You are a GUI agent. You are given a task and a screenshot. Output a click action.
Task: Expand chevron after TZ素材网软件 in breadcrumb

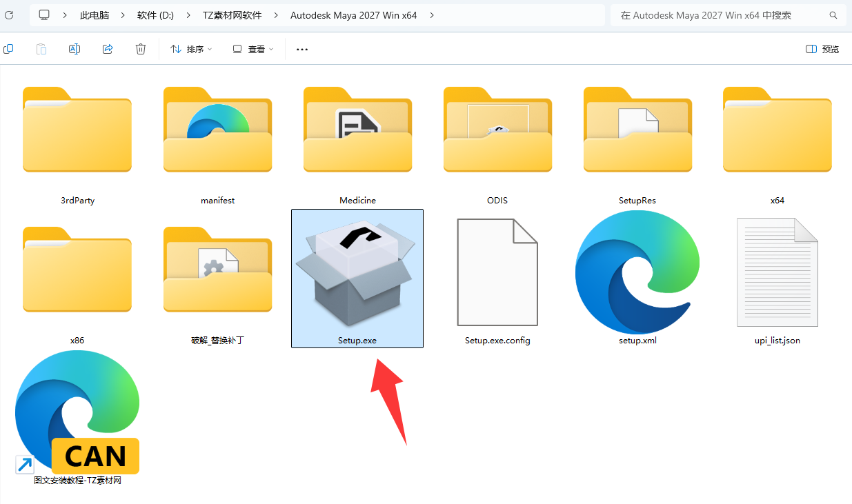point(275,14)
